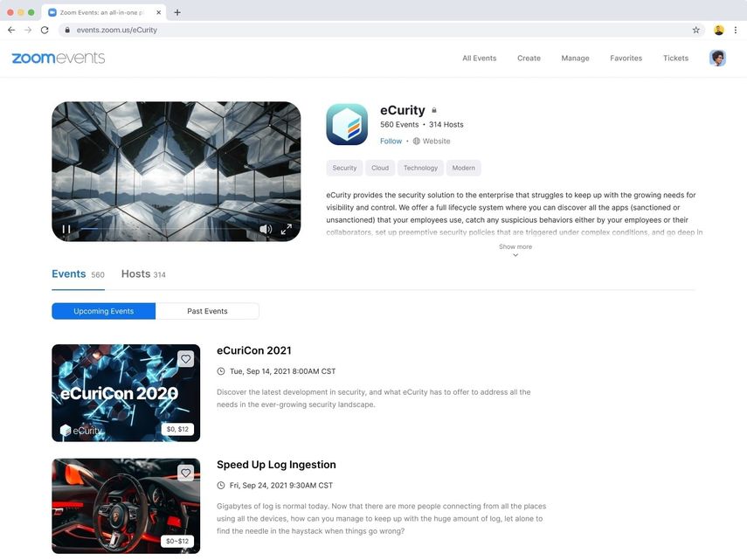Viewport: 747px width, 560px height.
Task: Favorite the Speed Up Log Ingestion event
Action: 185,472
